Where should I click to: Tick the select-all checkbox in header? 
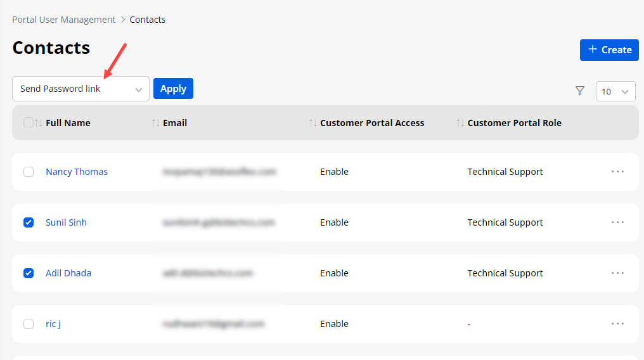pos(28,122)
